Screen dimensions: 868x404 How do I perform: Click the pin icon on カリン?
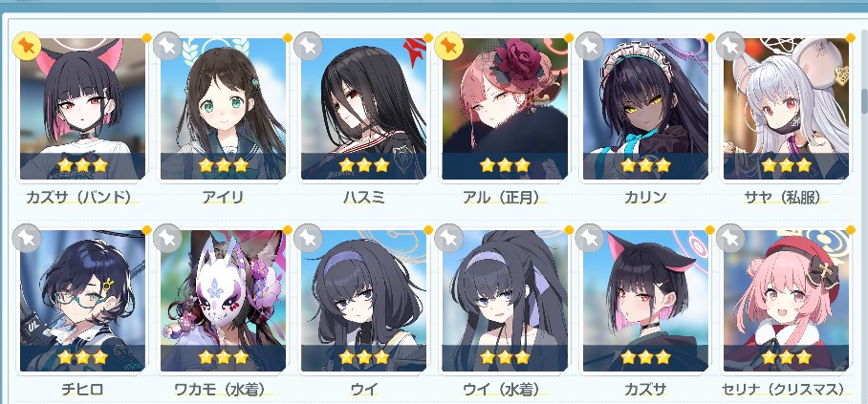pos(589,46)
